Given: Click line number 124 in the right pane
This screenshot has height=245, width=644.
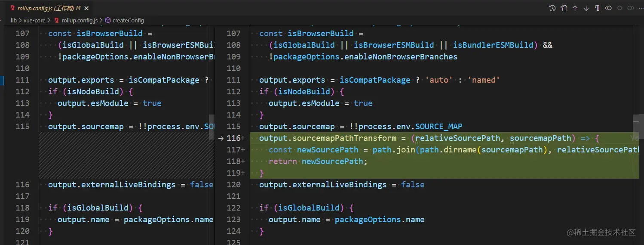Looking at the screenshot, I should point(234,231).
